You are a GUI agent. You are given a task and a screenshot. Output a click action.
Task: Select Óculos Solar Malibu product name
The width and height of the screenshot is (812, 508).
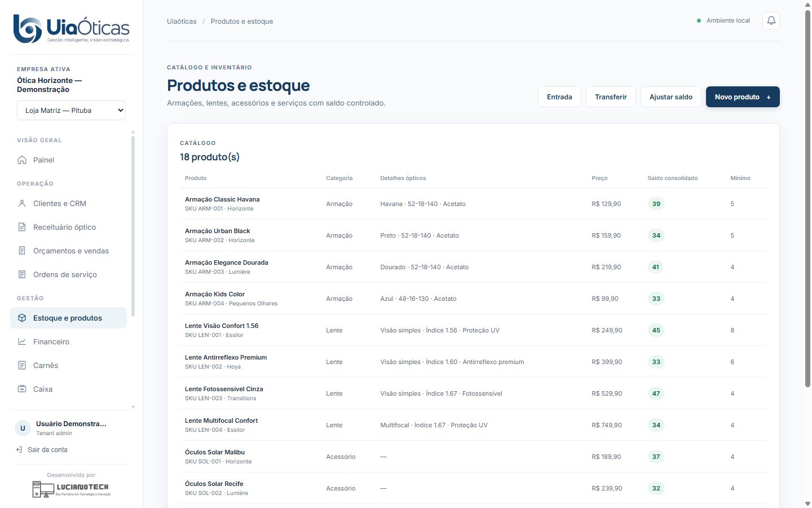click(x=215, y=452)
